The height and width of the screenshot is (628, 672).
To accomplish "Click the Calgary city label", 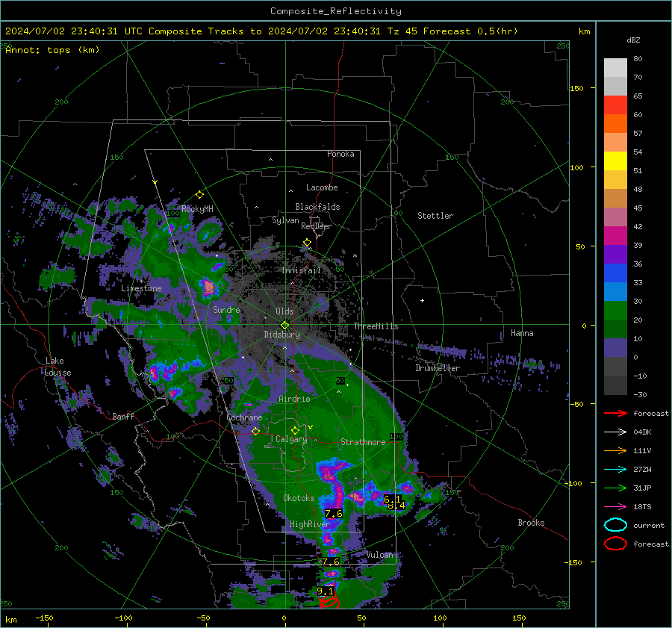I will click(291, 439).
